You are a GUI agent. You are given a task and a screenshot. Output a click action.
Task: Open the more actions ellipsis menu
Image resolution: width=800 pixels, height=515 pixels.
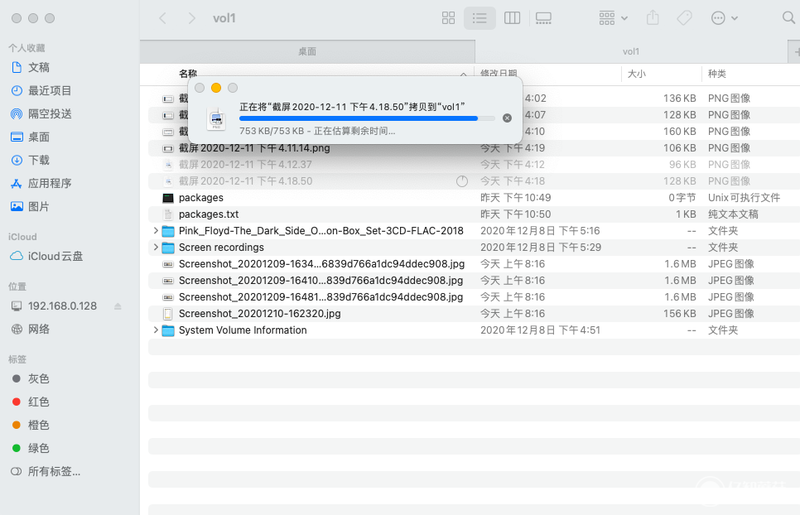724,18
